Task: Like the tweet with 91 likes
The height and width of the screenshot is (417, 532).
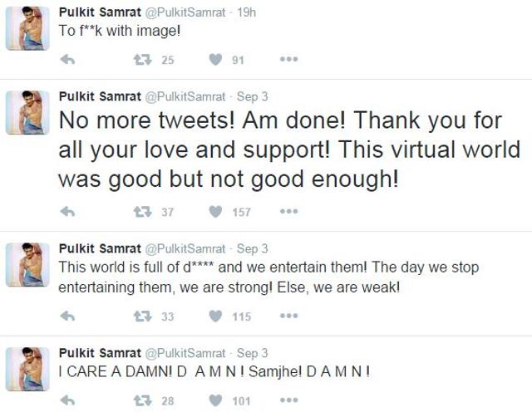Action: 215,60
